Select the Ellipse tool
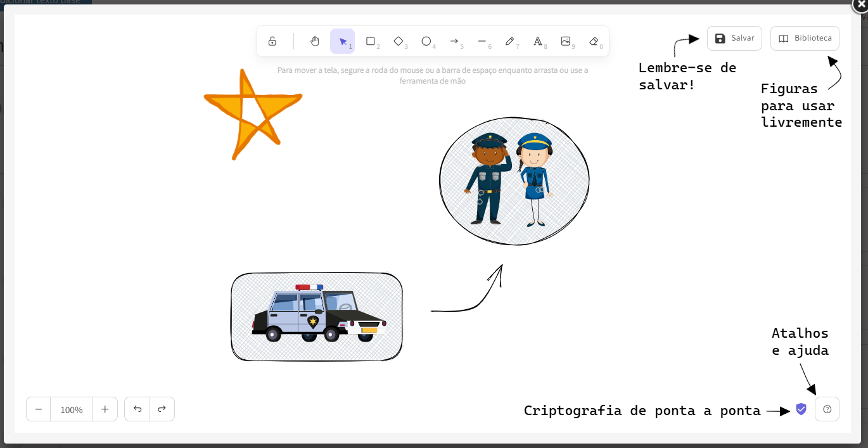Image resolution: width=868 pixels, height=448 pixels. coord(426,41)
